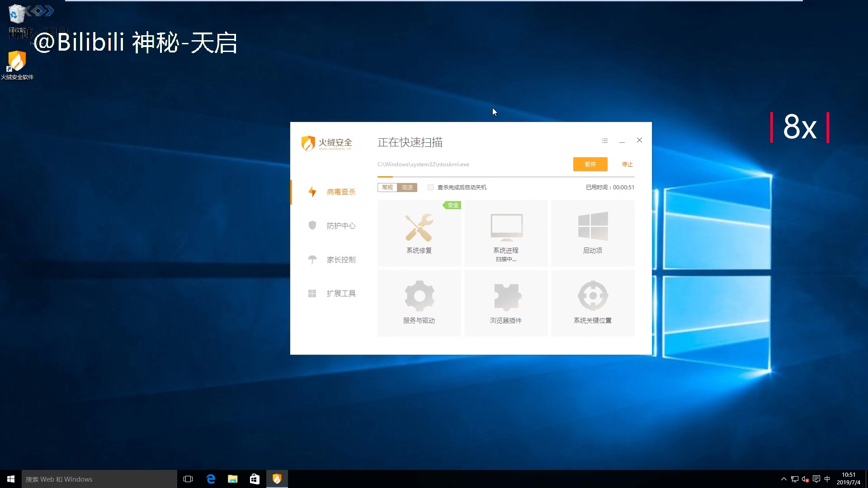Open 防护中心 sidebar tab
This screenshot has width=868, height=488.
coord(341,226)
